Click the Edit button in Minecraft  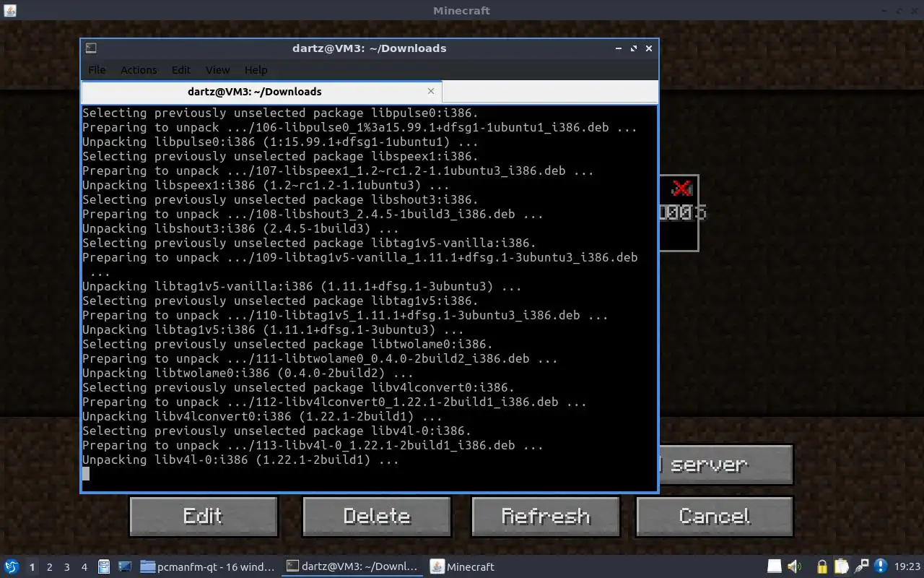pos(204,516)
